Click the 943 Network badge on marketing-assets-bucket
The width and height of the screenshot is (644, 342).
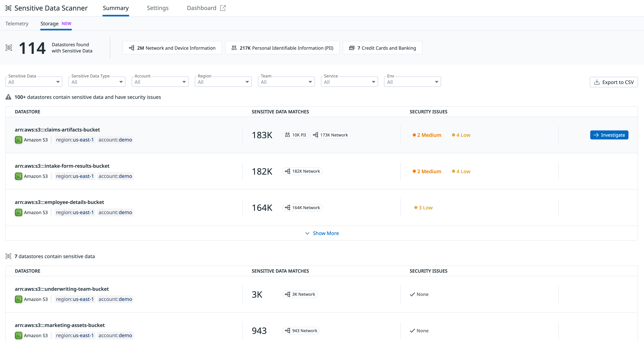click(x=301, y=330)
